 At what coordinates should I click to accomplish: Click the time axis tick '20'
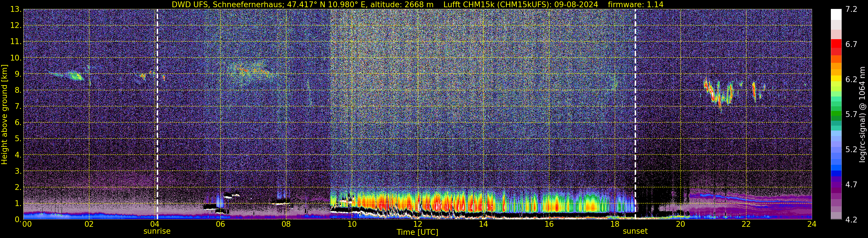pyautogui.click(x=680, y=224)
